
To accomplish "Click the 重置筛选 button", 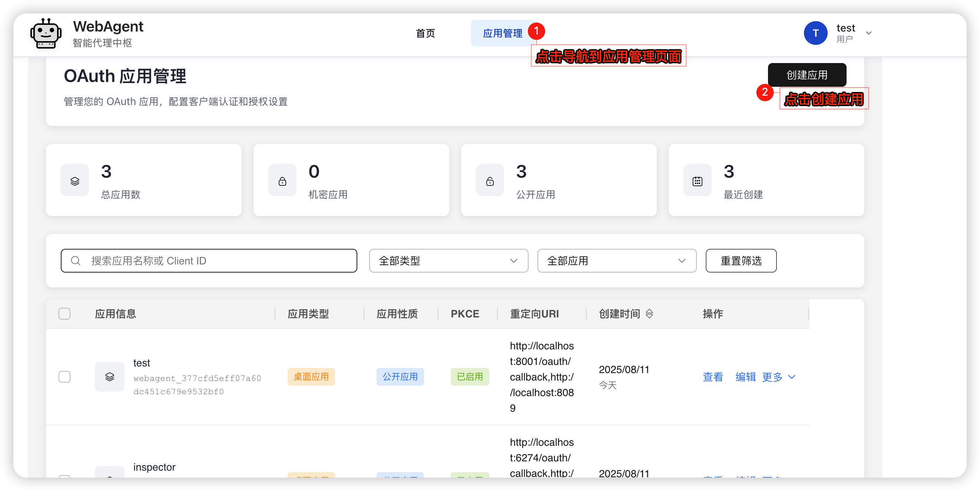I will tap(741, 261).
